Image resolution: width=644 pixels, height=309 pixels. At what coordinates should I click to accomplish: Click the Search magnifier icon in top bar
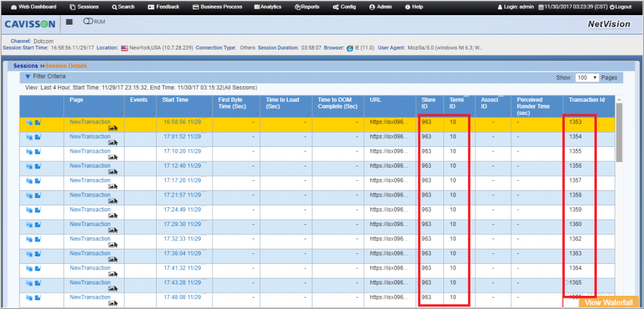pos(114,7)
